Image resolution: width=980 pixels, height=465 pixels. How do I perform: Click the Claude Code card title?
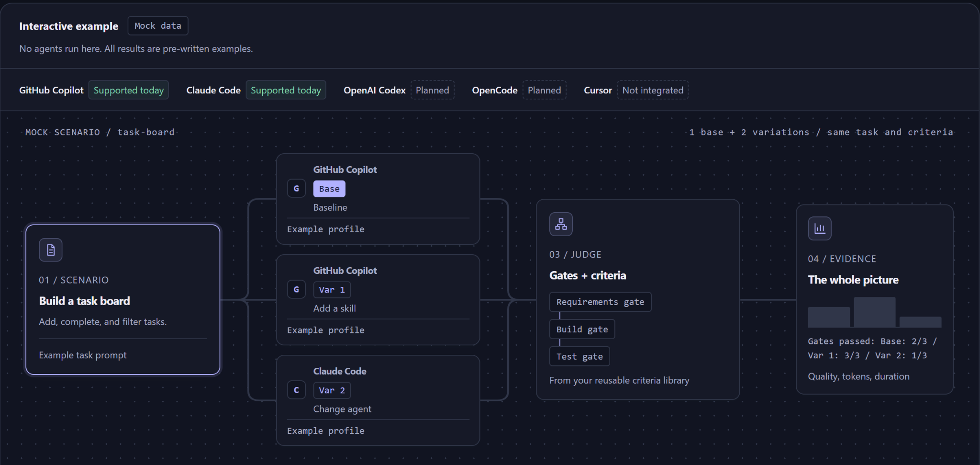pos(340,371)
